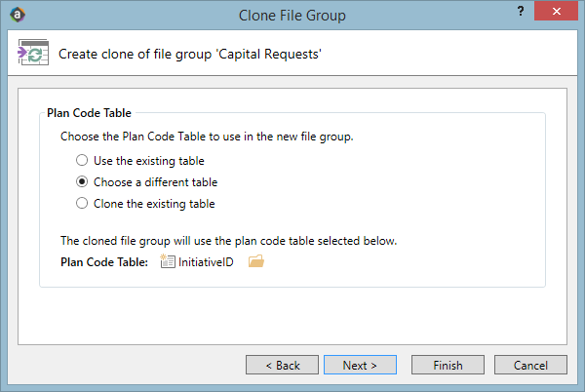
Task: Click the Choose the Plan Code Table instruction text
Action: click(x=207, y=137)
